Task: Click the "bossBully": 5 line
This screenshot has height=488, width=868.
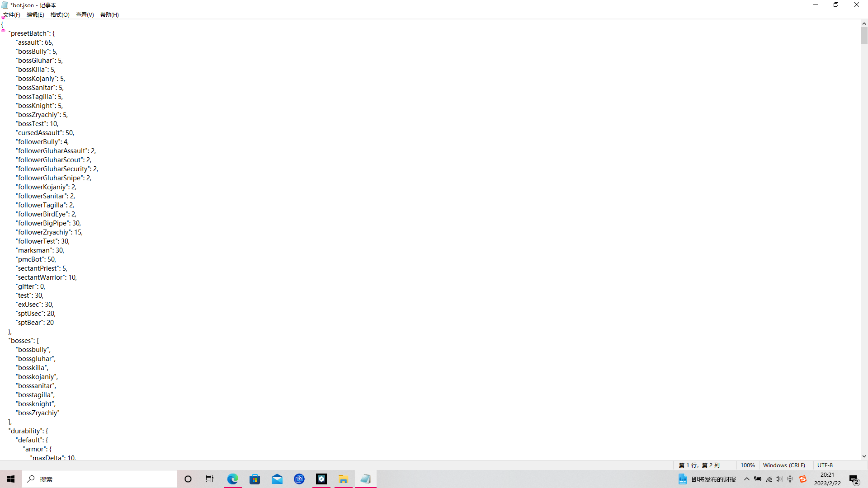Action: click(37, 52)
